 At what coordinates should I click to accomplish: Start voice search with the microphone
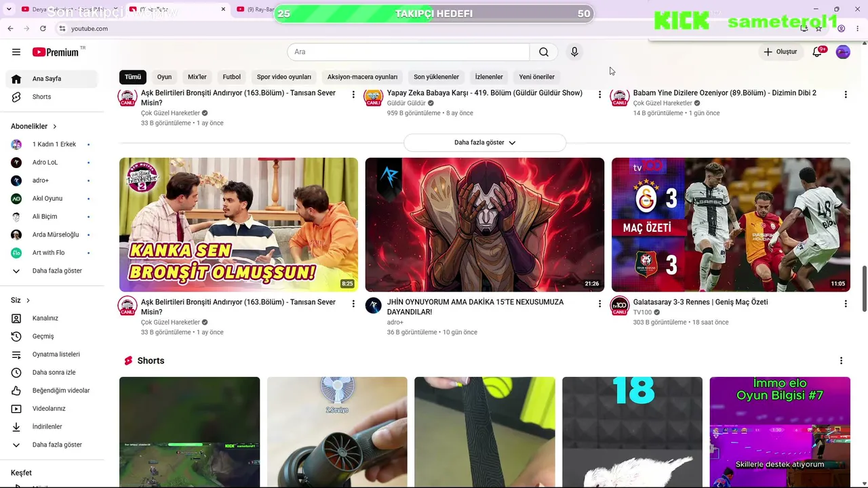[x=574, y=52]
